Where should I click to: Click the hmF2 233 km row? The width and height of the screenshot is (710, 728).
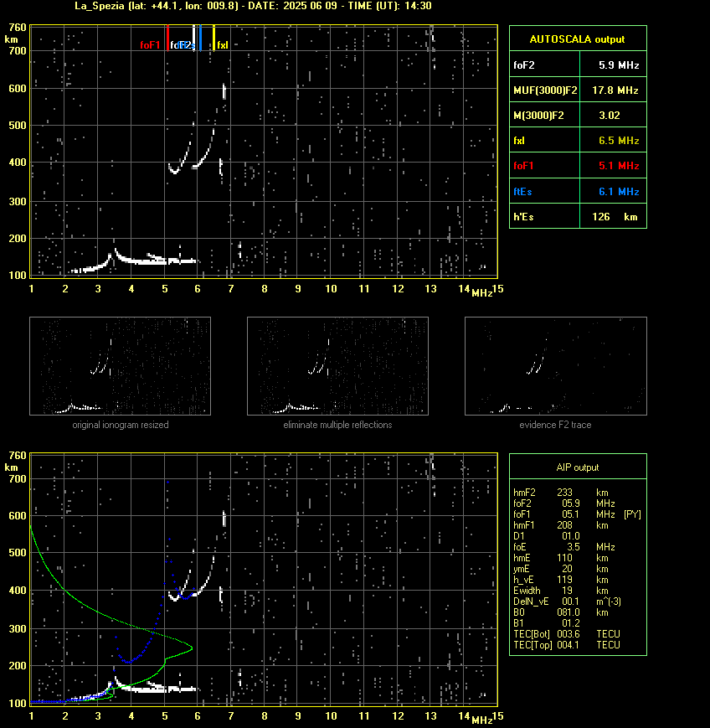(x=561, y=492)
